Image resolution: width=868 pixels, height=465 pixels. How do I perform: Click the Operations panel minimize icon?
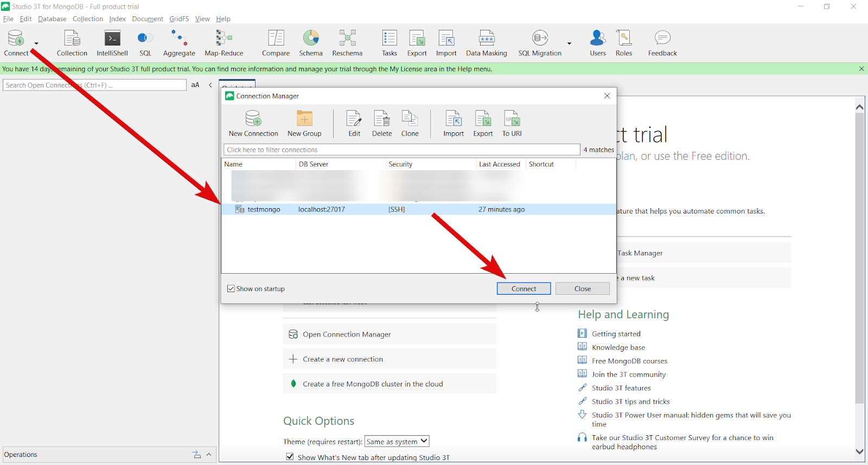coord(196,455)
